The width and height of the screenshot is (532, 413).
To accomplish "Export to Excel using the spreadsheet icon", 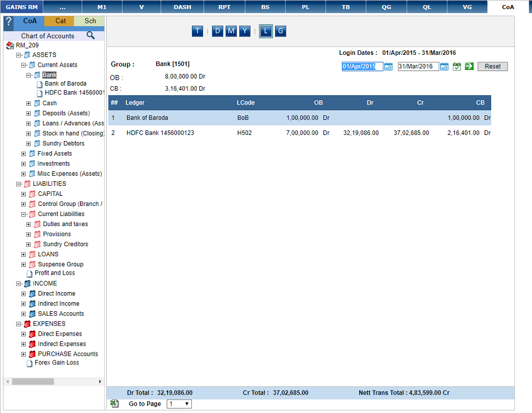I will 114,403.
